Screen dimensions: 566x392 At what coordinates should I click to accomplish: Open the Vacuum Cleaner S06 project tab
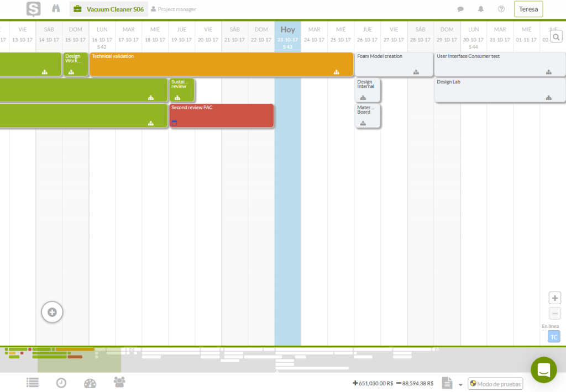coord(109,9)
